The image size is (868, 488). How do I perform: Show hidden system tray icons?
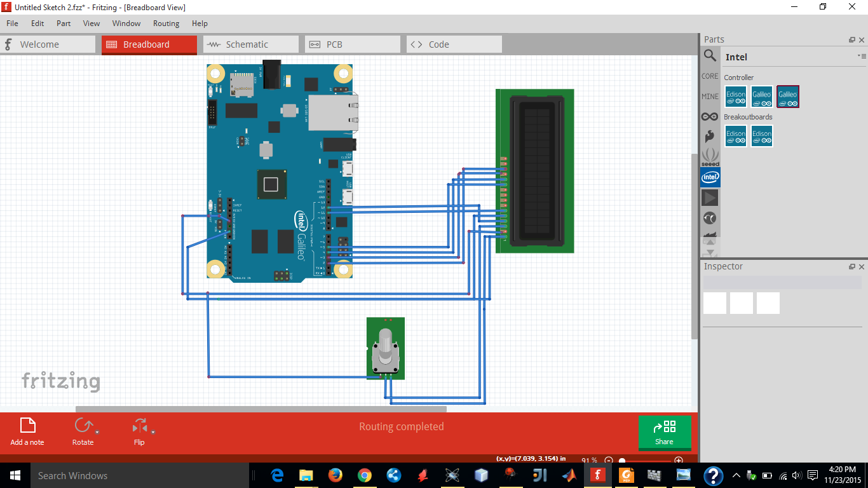[736, 475]
